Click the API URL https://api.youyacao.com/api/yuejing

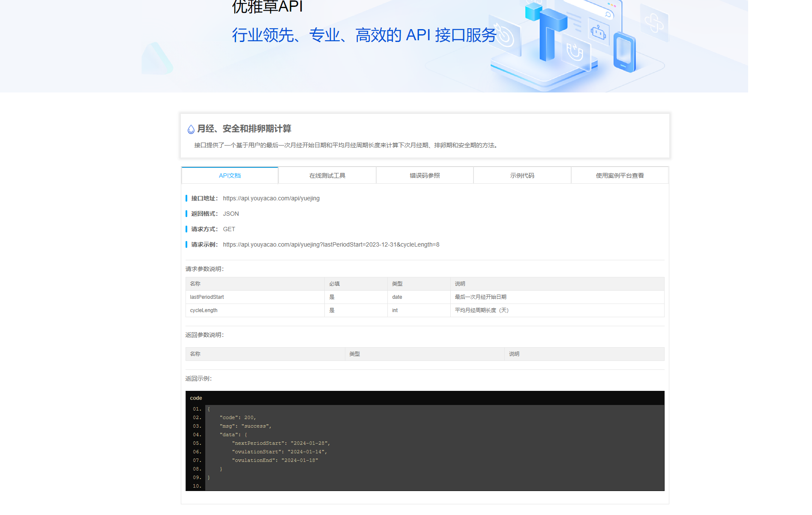pos(271,198)
